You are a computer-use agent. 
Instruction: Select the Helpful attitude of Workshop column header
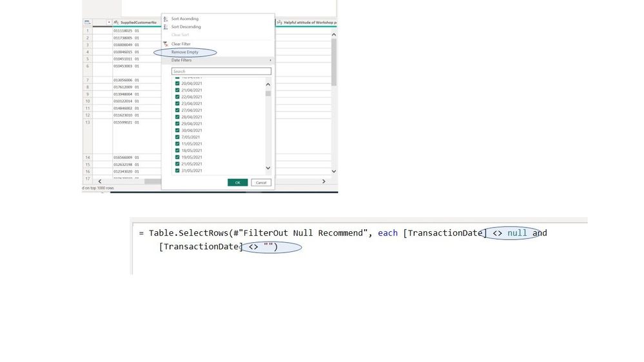pos(306,23)
